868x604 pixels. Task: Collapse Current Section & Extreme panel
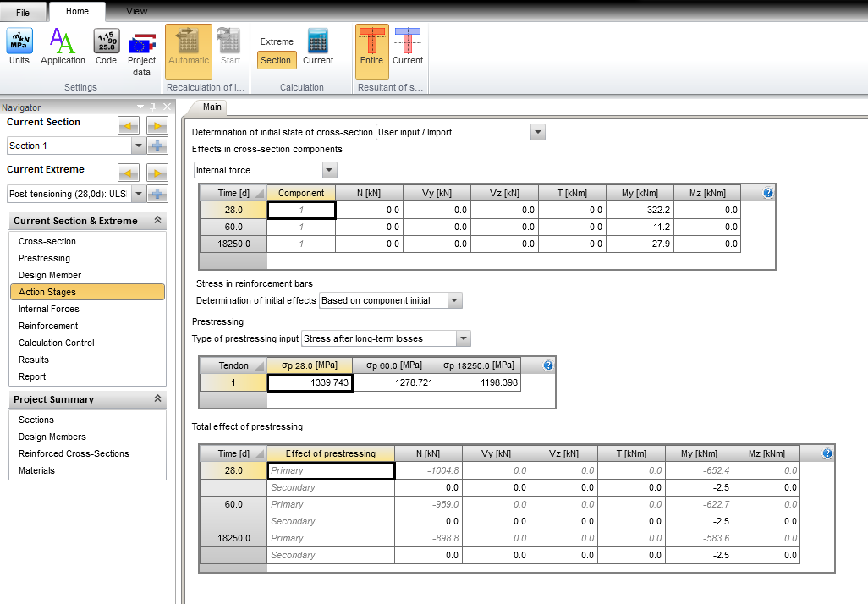point(157,221)
